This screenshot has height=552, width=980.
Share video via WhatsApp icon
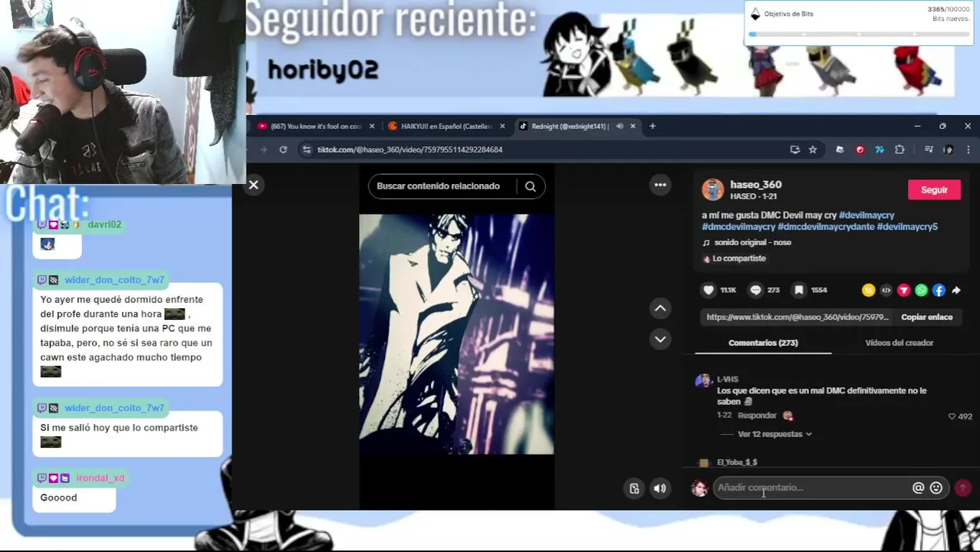[x=921, y=290]
